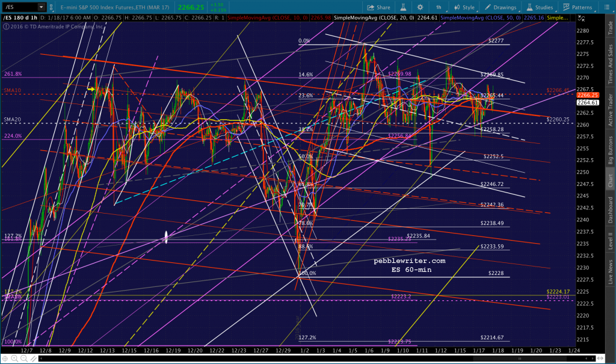Open the Active Trader side tab

point(610,110)
